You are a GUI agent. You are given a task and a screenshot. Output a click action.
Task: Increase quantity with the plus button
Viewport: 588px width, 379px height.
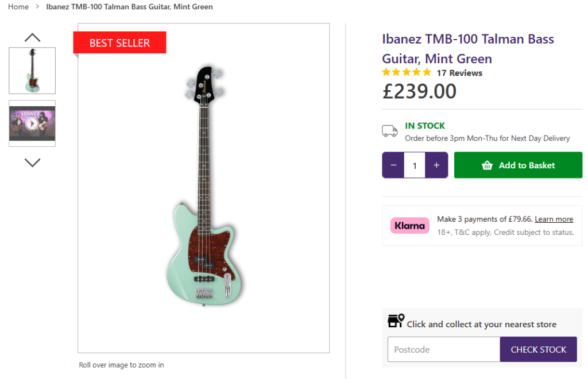click(436, 165)
